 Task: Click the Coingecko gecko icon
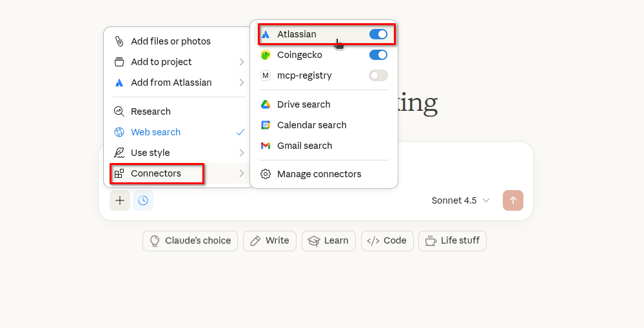(266, 55)
